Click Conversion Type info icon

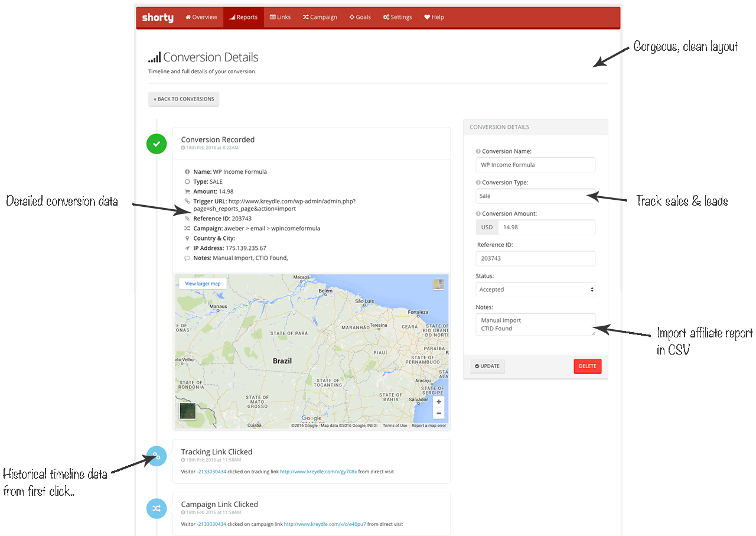pos(478,183)
